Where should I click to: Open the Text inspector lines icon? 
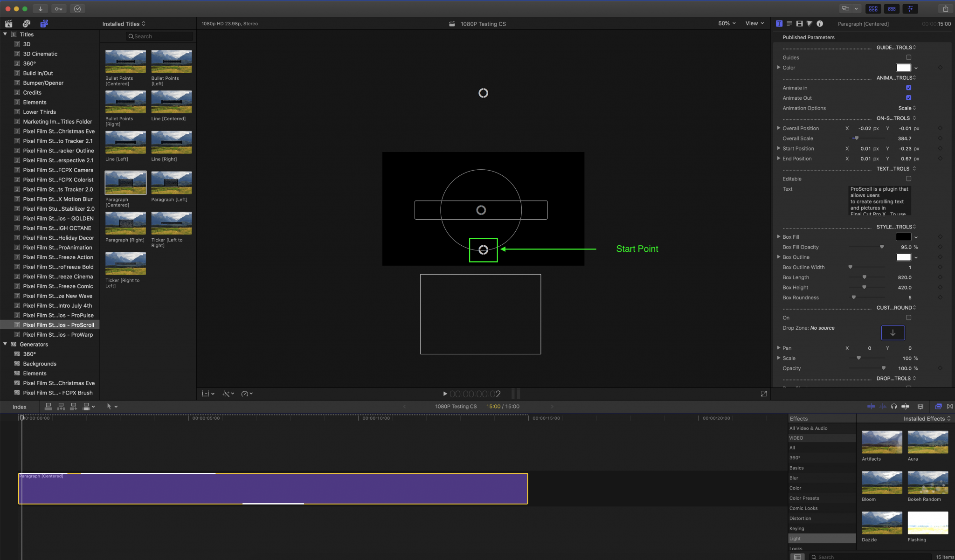tap(789, 24)
